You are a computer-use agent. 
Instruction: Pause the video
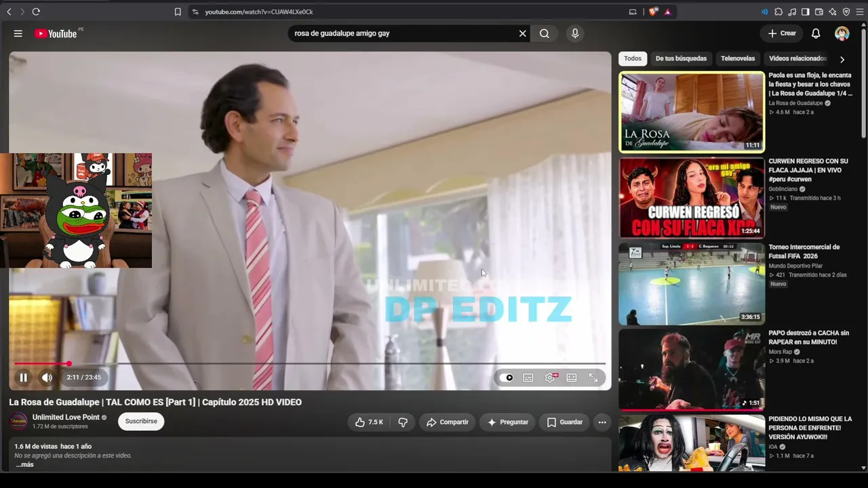point(23,378)
